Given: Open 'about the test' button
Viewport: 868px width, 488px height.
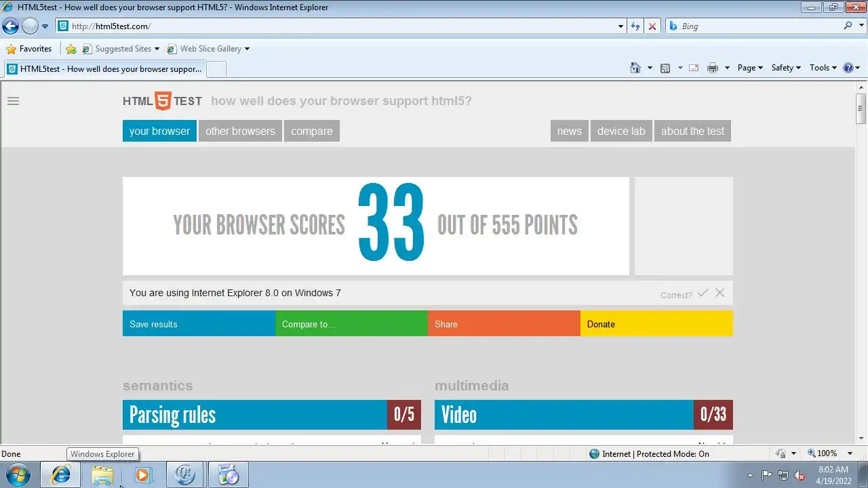Looking at the screenshot, I should [x=692, y=131].
